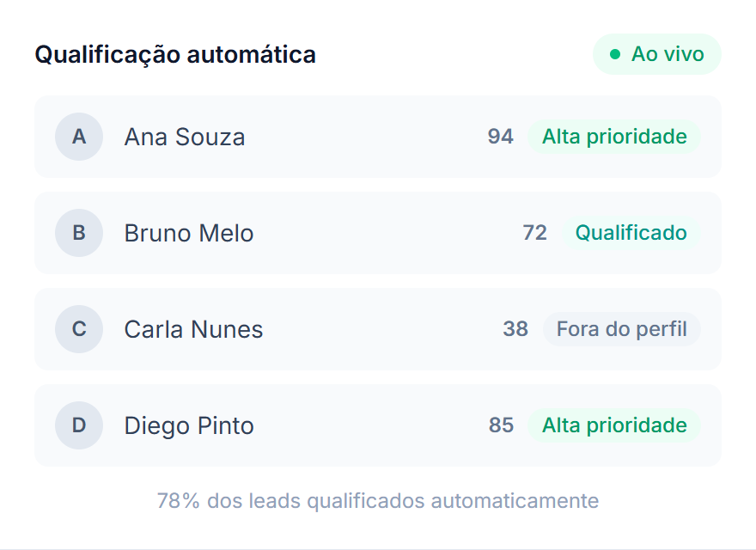756x550 pixels.
Task: Select Ana Souza's avatar icon
Action: [79, 137]
